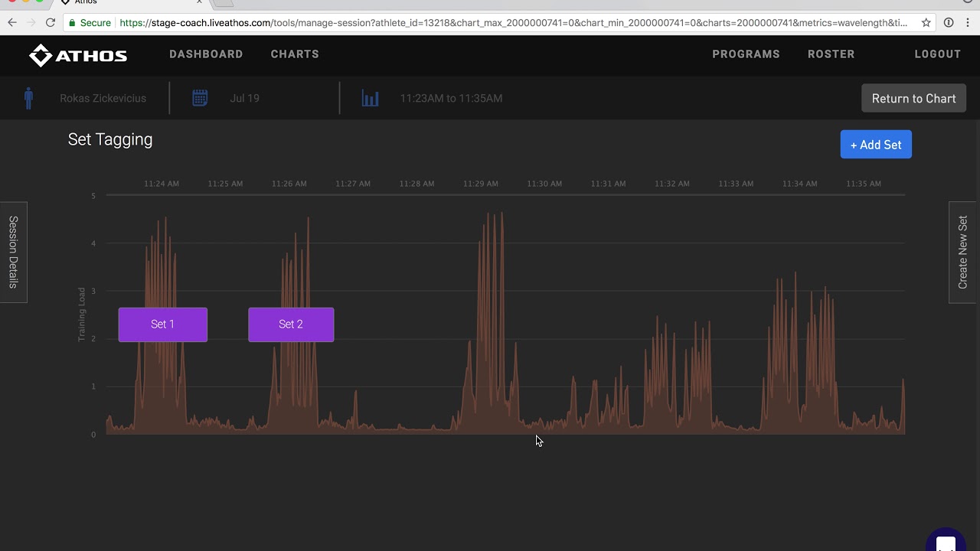Open the Dashboard nav item
980x551 pixels.
[206, 54]
